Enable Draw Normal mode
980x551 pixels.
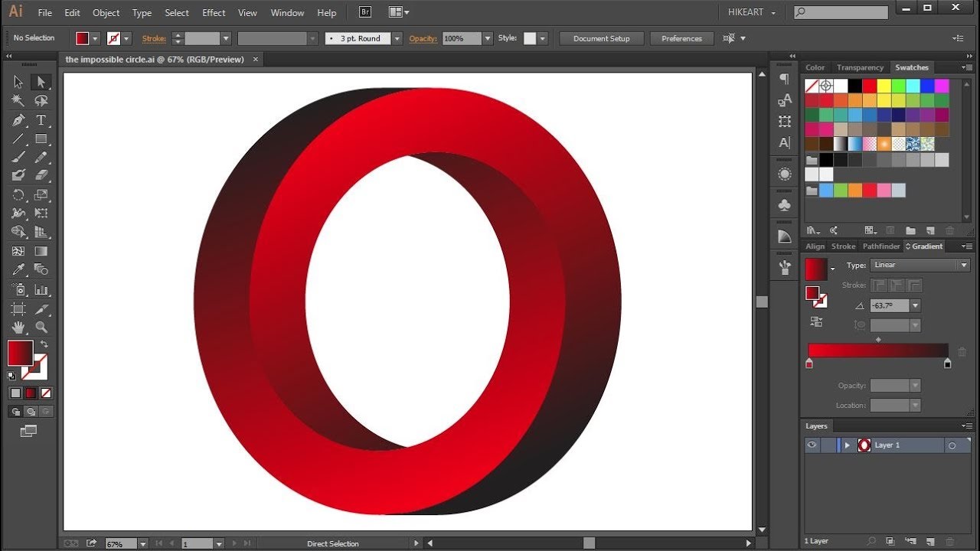[x=15, y=412]
